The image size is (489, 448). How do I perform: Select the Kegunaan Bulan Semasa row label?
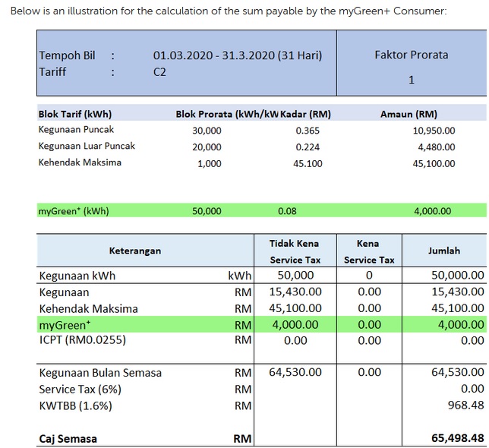click(x=100, y=373)
